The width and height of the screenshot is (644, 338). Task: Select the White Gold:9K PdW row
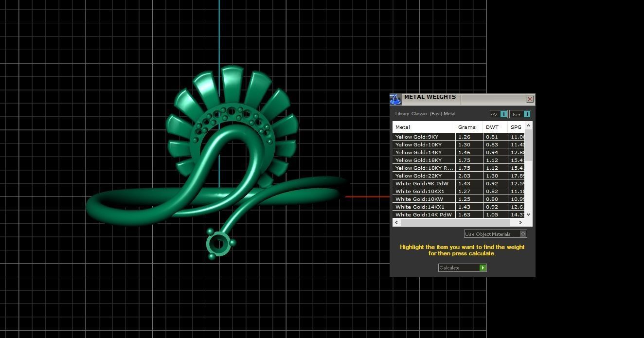tap(459, 183)
